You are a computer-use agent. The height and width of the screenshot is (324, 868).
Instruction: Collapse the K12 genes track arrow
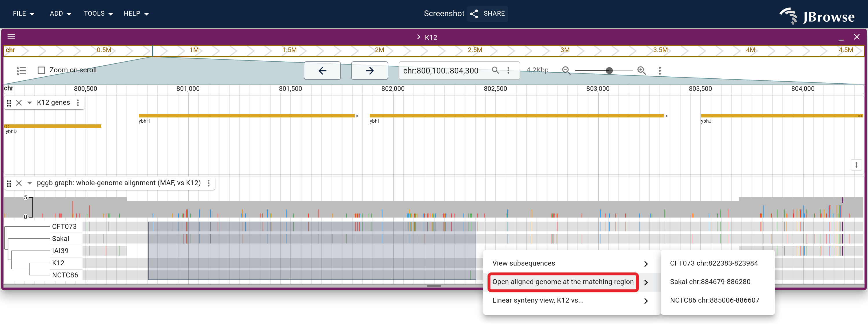tap(30, 103)
